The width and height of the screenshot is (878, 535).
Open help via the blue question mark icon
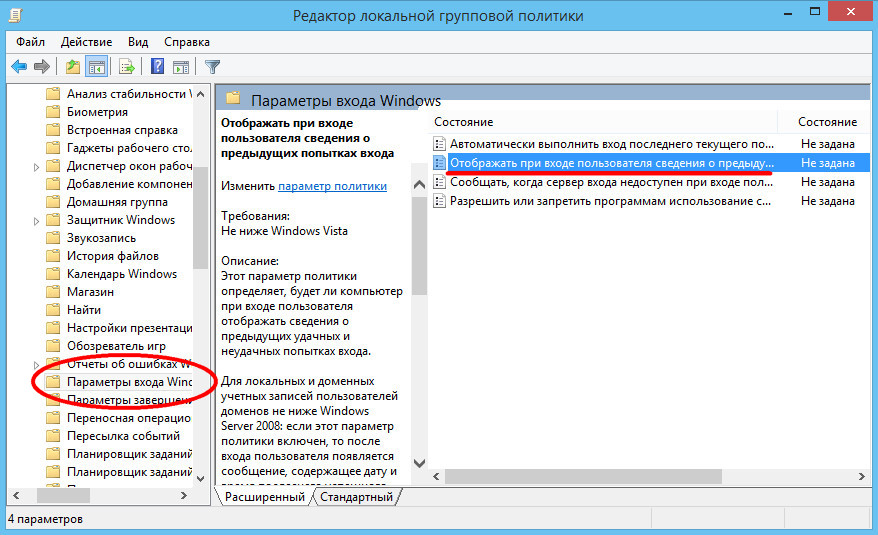158,67
